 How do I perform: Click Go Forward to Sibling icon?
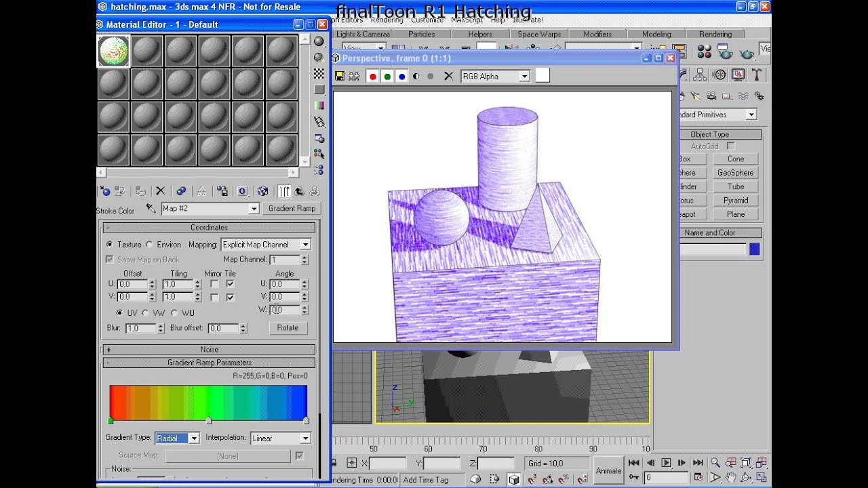pyautogui.click(x=315, y=191)
